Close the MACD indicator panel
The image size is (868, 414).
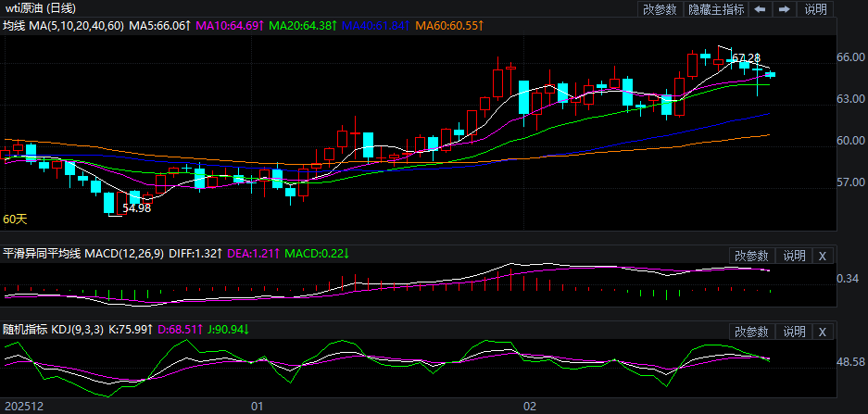pos(823,256)
